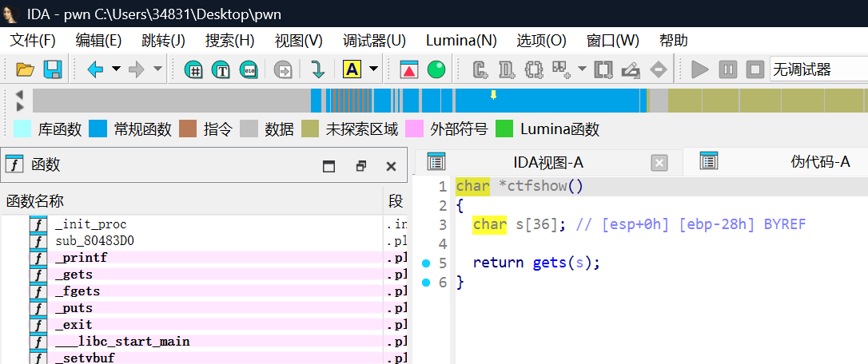This screenshot has height=364, width=868.
Task: Click the navigation band up-left arrow
Action: (19, 95)
